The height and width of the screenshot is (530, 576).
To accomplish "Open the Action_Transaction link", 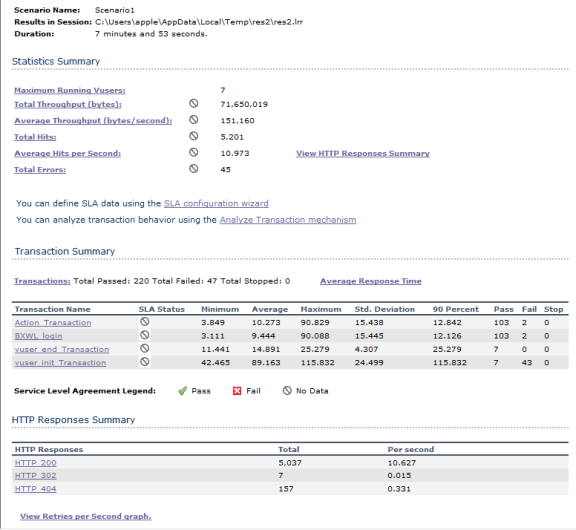I will click(53, 323).
